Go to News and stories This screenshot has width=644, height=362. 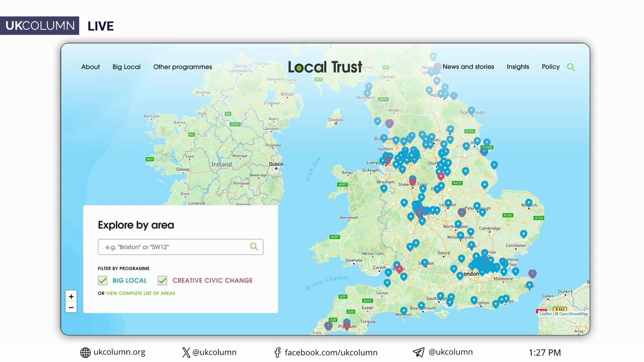[x=468, y=67]
